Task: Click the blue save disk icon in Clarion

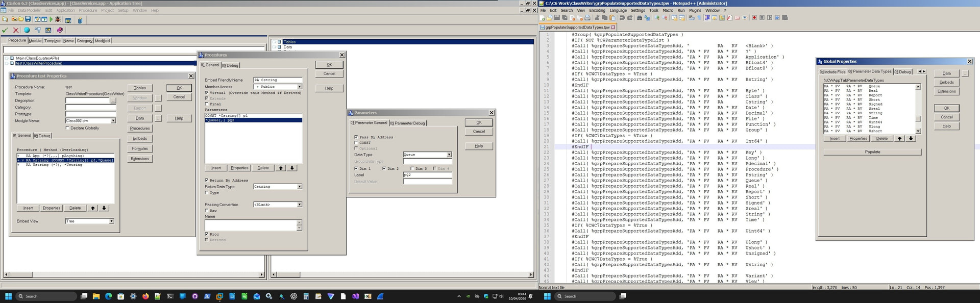Action: [28, 19]
